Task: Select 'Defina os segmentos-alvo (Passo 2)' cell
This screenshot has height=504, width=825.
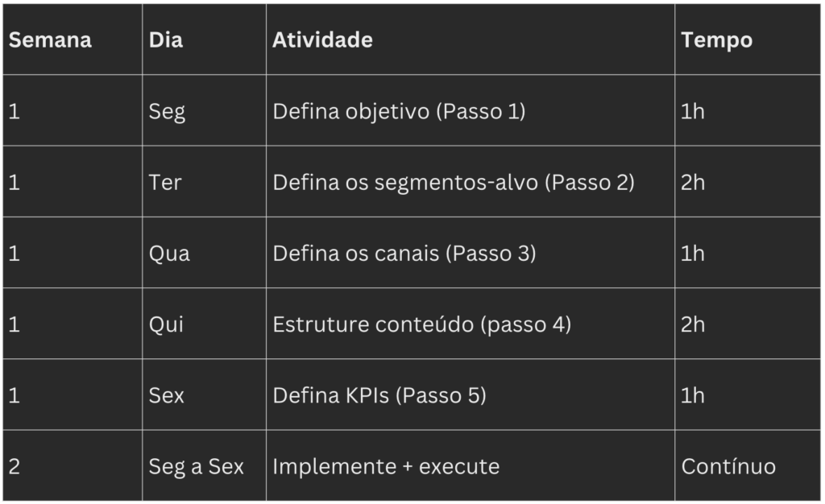Action: click(454, 182)
